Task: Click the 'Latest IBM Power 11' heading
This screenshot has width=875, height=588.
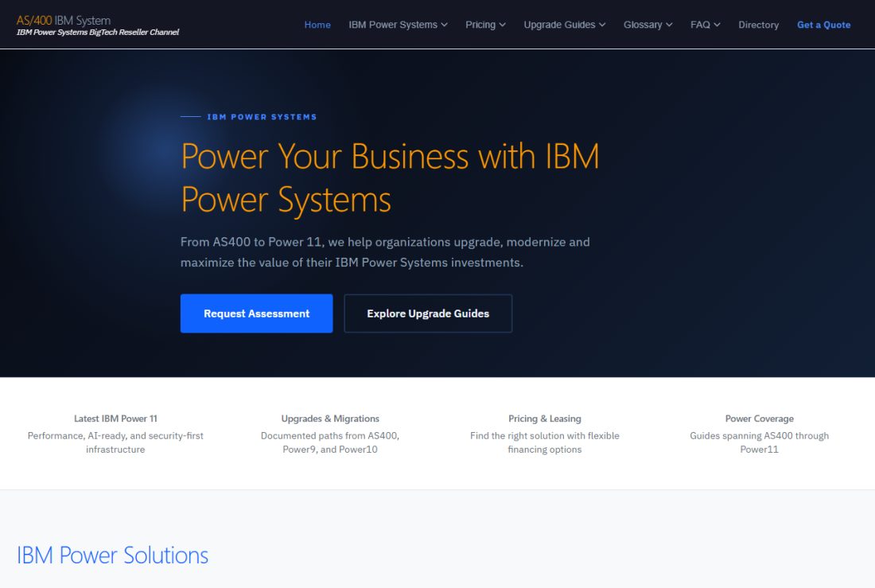Action: point(115,419)
